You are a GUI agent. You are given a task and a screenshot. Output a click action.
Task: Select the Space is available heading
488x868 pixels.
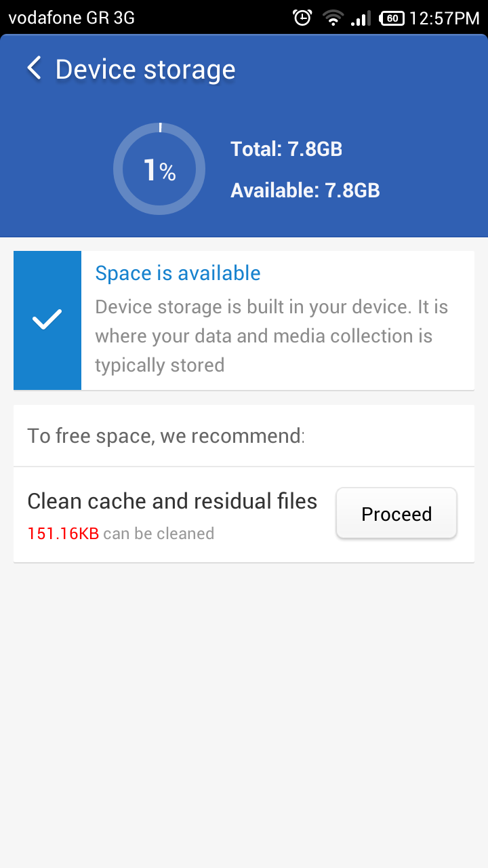pyautogui.click(x=178, y=273)
